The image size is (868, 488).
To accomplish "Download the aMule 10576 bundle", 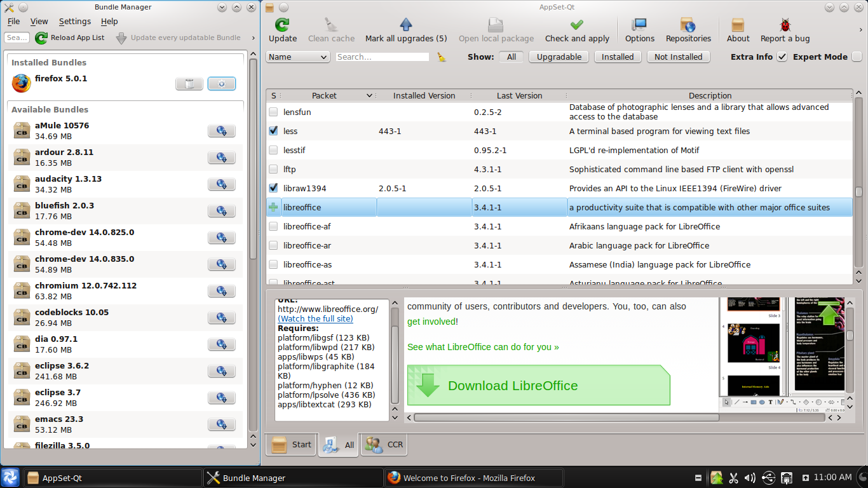I will (222, 131).
